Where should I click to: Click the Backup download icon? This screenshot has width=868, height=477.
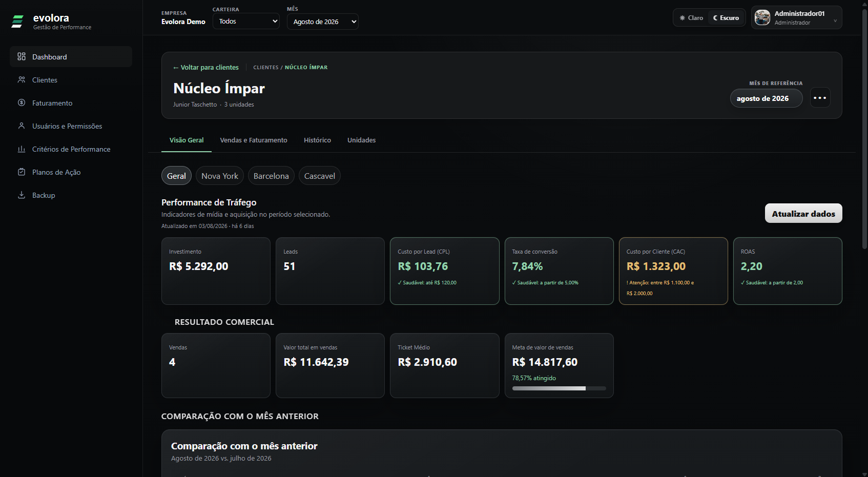click(x=22, y=195)
